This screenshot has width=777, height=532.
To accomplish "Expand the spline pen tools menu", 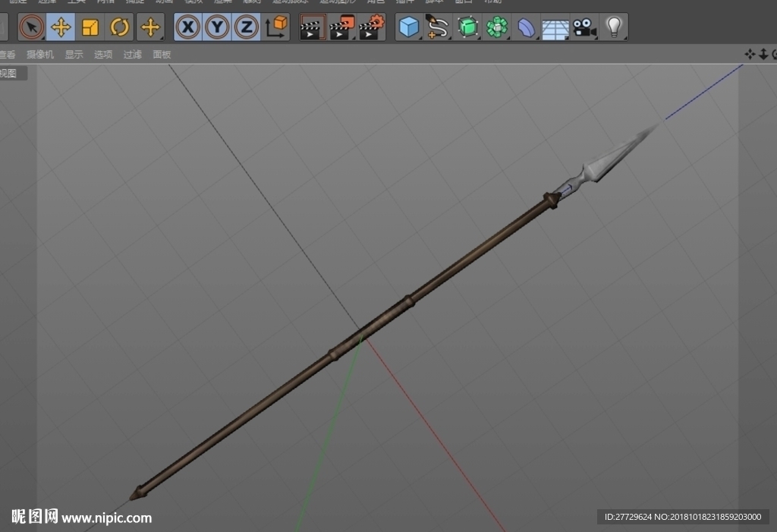I will tap(438, 27).
